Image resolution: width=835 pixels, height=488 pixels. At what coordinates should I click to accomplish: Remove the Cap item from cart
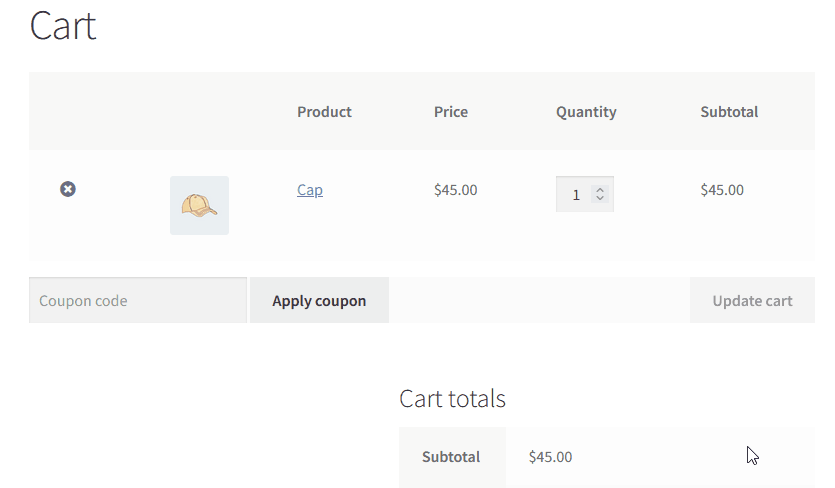pyautogui.click(x=68, y=189)
